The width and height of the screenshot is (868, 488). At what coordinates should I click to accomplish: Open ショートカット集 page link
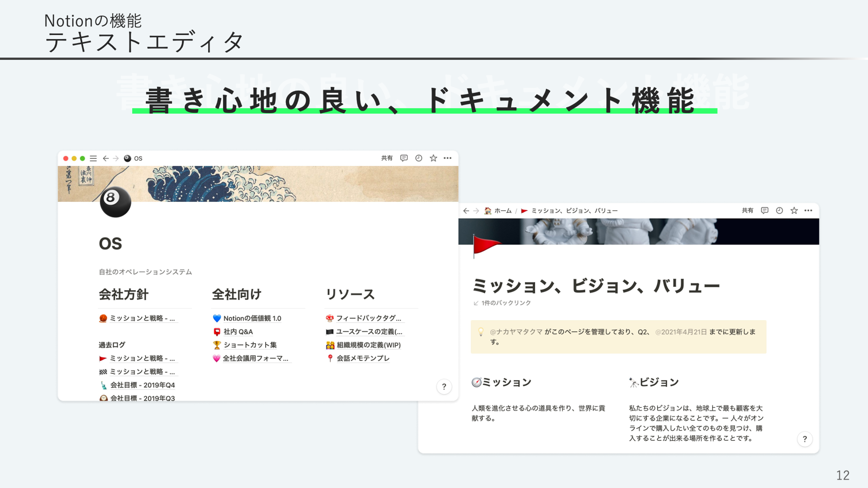point(250,345)
